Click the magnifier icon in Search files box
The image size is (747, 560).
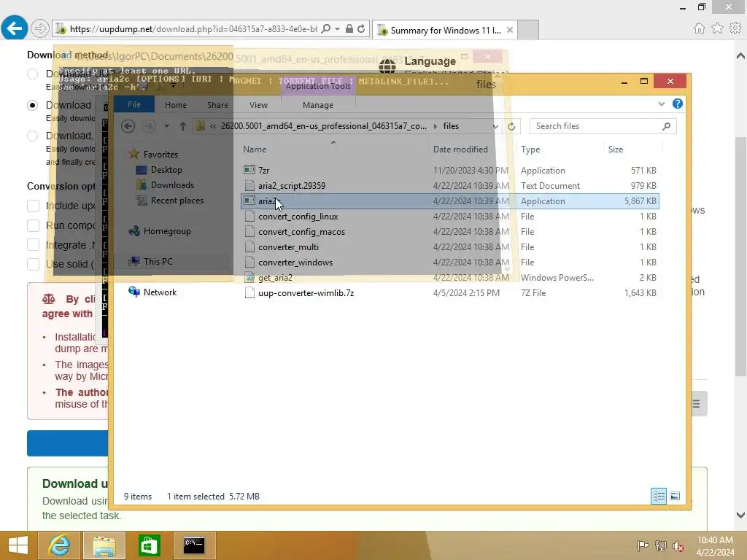[x=667, y=126]
